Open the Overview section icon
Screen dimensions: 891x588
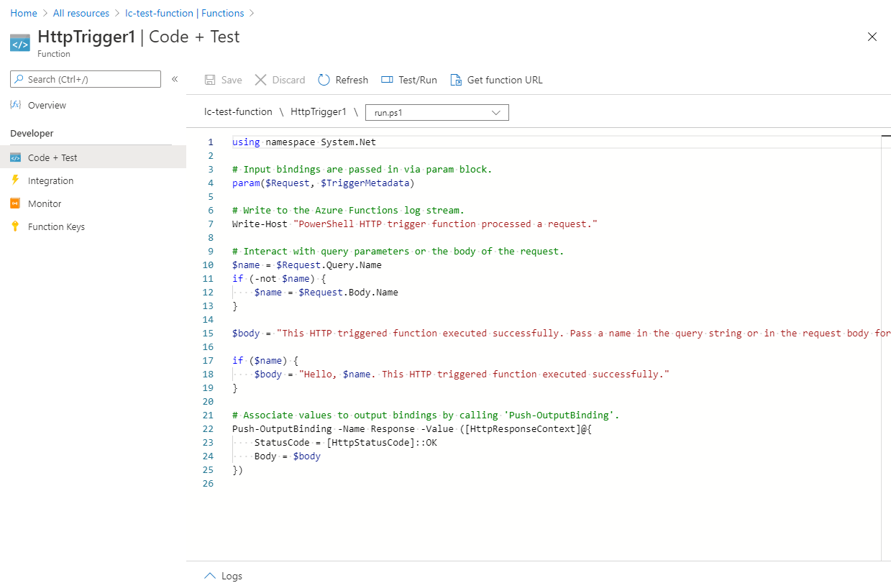pyautogui.click(x=17, y=105)
